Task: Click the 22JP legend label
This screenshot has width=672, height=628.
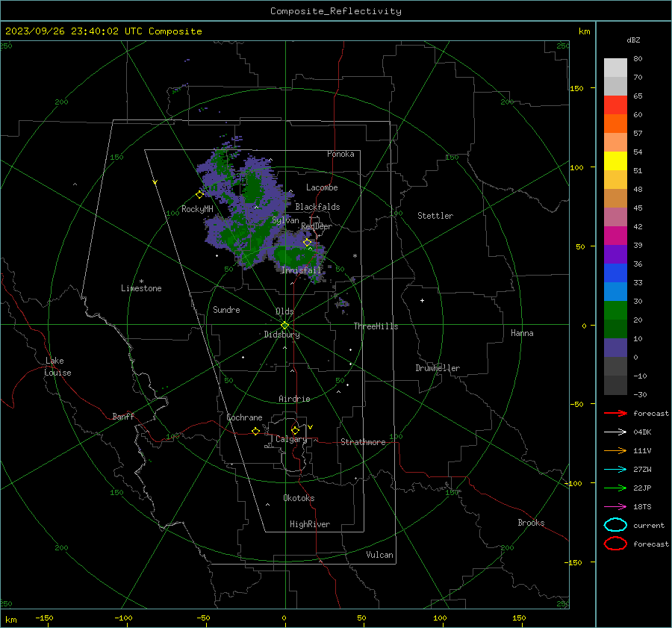Action: click(642, 488)
